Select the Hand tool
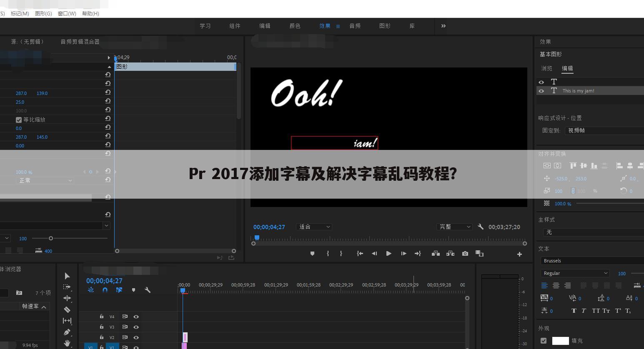 pyautogui.click(x=67, y=343)
